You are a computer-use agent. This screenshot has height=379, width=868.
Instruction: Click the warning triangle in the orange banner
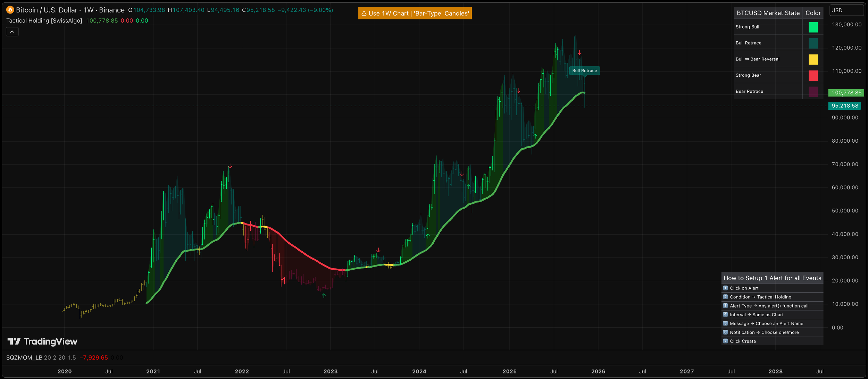[x=364, y=14]
